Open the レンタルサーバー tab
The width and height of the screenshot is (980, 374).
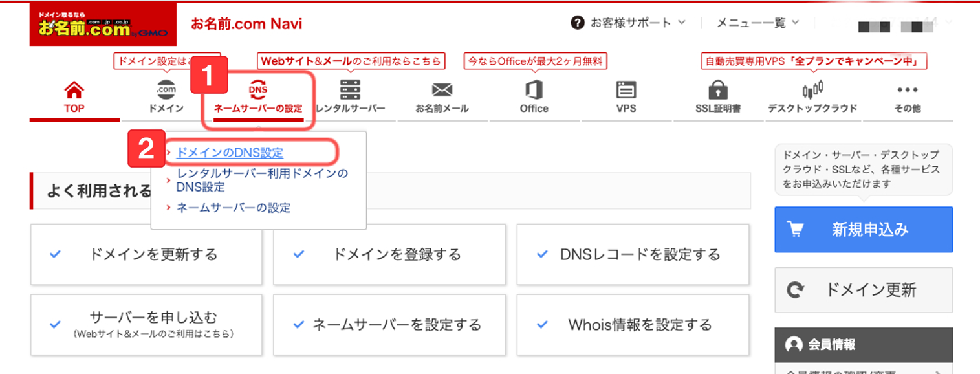[350, 98]
